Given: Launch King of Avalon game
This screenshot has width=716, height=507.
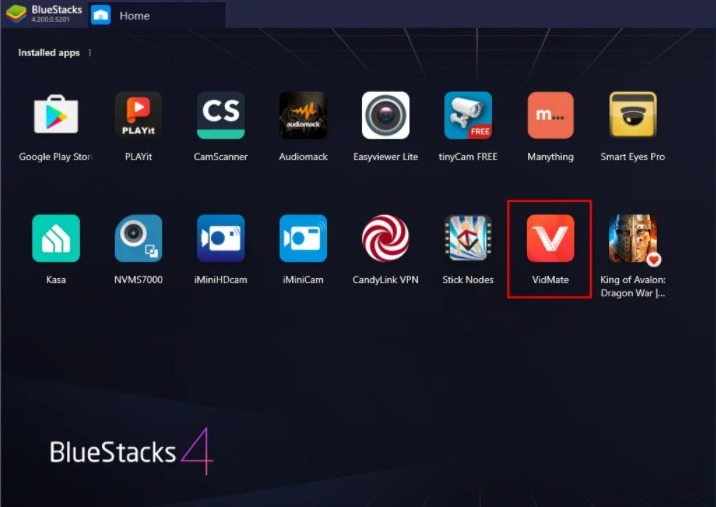Looking at the screenshot, I should pyautogui.click(x=633, y=238).
